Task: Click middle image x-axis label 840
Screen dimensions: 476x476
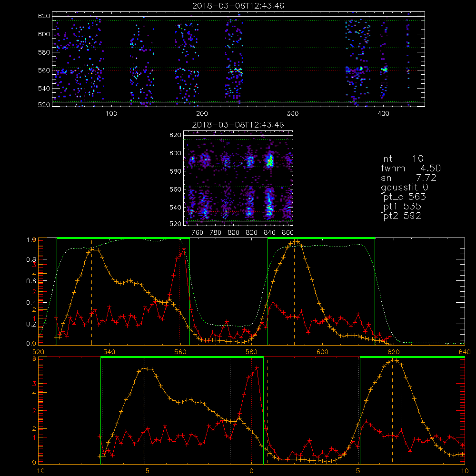Action: tap(269, 233)
